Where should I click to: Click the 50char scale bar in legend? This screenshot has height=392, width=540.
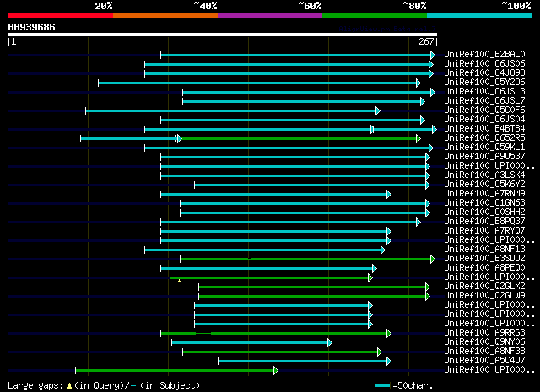click(x=382, y=386)
